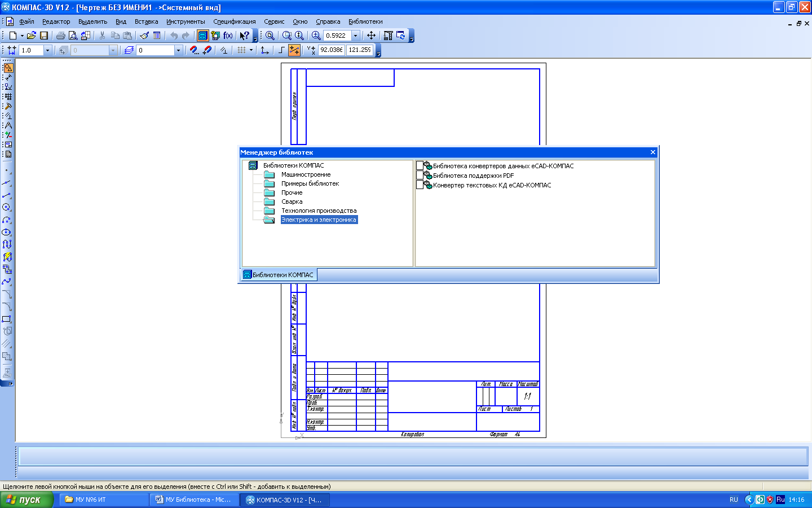Select the Point tool in left toolbar
The height and width of the screenshot is (508, 812).
pyautogui.click(x=7, y=170)
